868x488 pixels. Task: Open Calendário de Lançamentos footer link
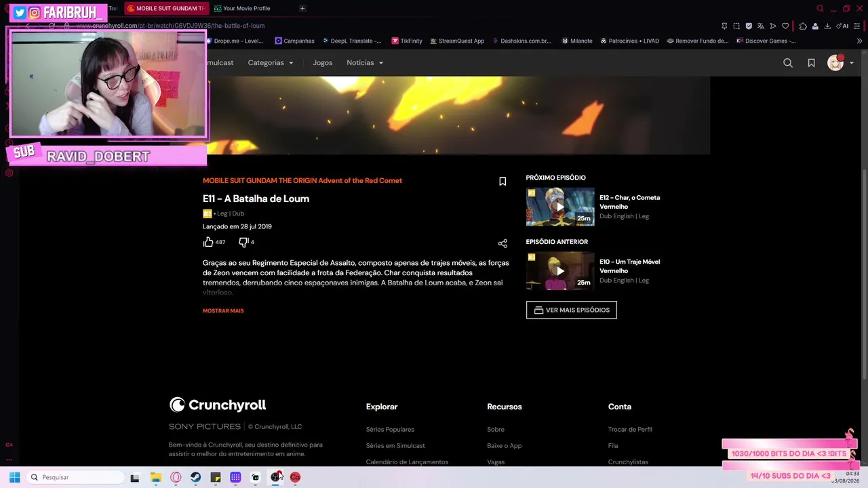coord(407,462)
